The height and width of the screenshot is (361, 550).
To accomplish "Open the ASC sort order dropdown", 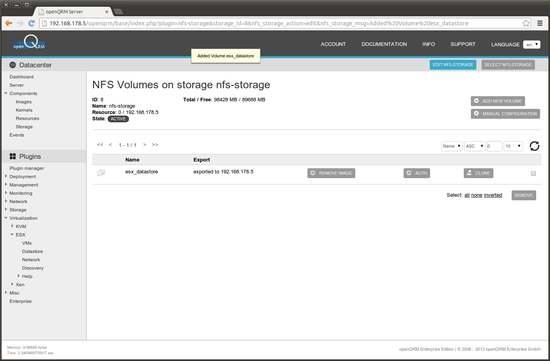I will tap(475, 146).
